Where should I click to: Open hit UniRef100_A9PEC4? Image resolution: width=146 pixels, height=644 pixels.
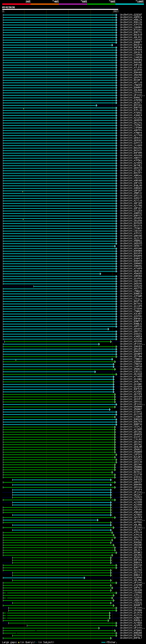(131, 17)
